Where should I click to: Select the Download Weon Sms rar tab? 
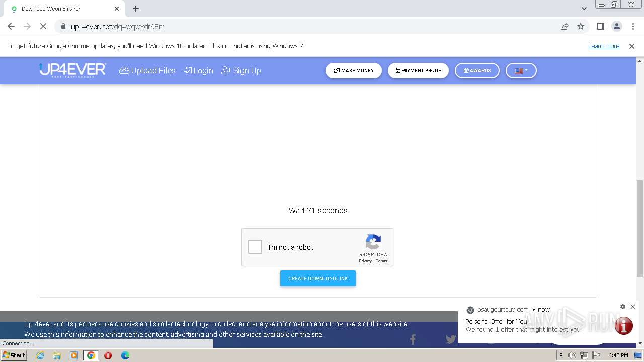[64, 9]
